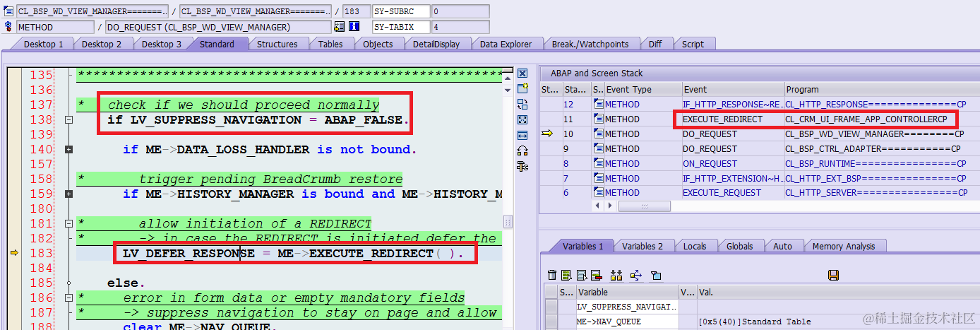Expand the folded block at line 140
The image size is (980, 330).
[x=68, y=150]
